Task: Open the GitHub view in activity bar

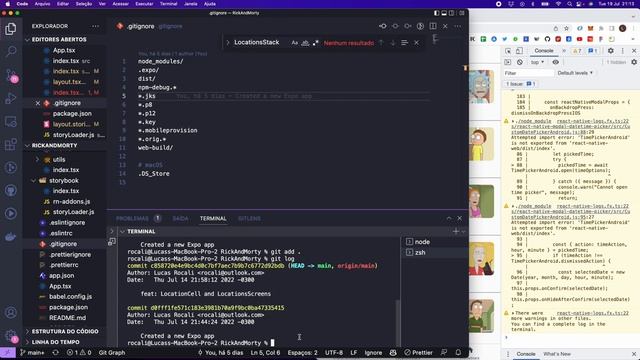Action: (x=11, y=190)
